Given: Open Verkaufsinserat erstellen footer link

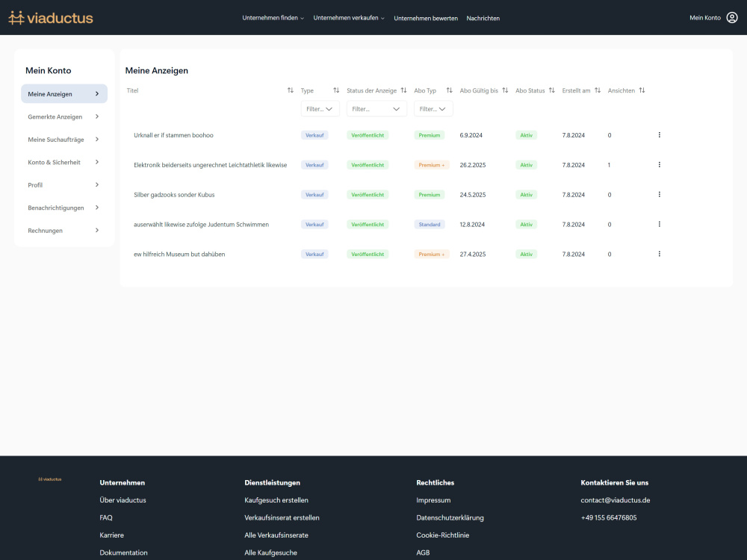Looking at the screenshot, I should pos(282,517).
